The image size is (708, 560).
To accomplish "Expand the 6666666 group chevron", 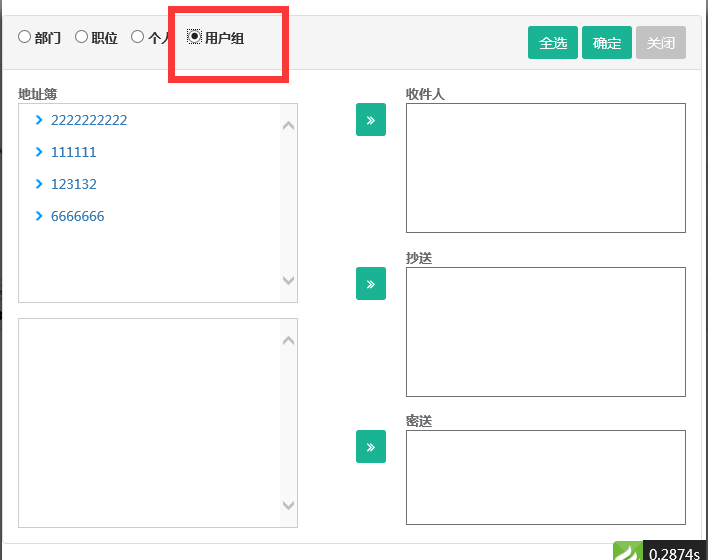I will (x=39, y=216).
